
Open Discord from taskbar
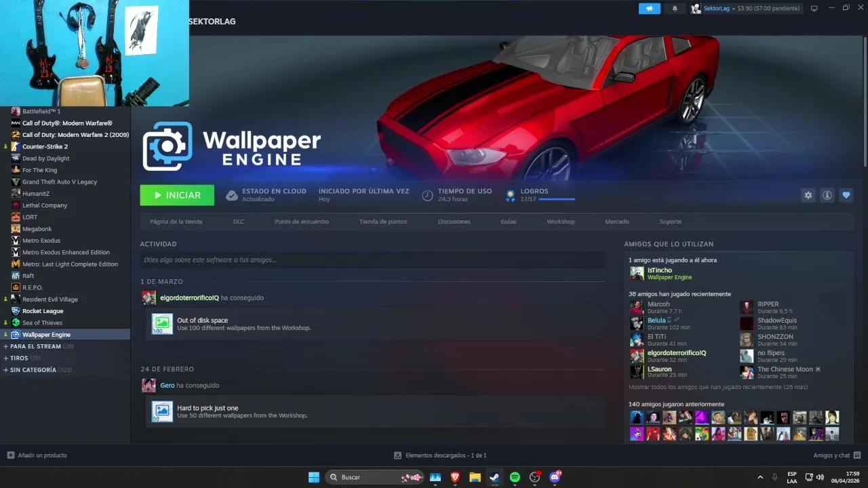[x=555, y=477]
